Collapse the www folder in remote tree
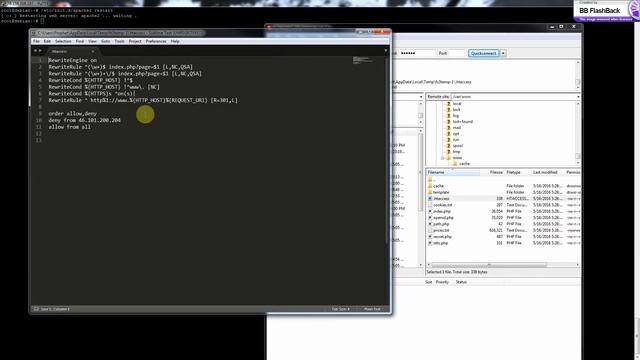Screen dimensions: 640x360 click(442, 158)
